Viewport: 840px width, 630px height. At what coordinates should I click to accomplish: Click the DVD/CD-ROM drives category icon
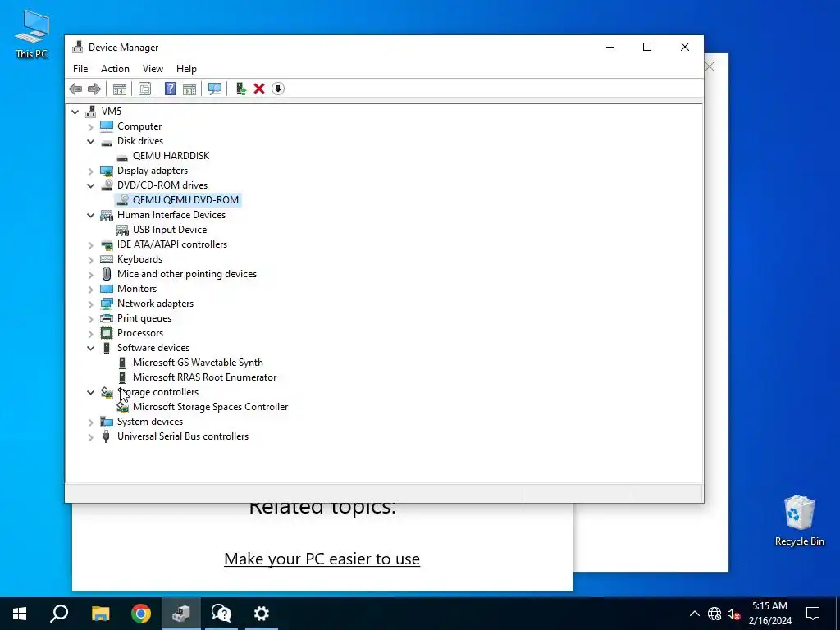(x=107, y=185)
